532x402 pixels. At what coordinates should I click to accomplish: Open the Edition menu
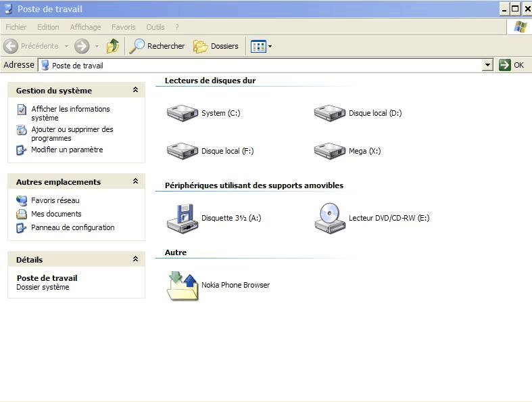click(48, 27)
